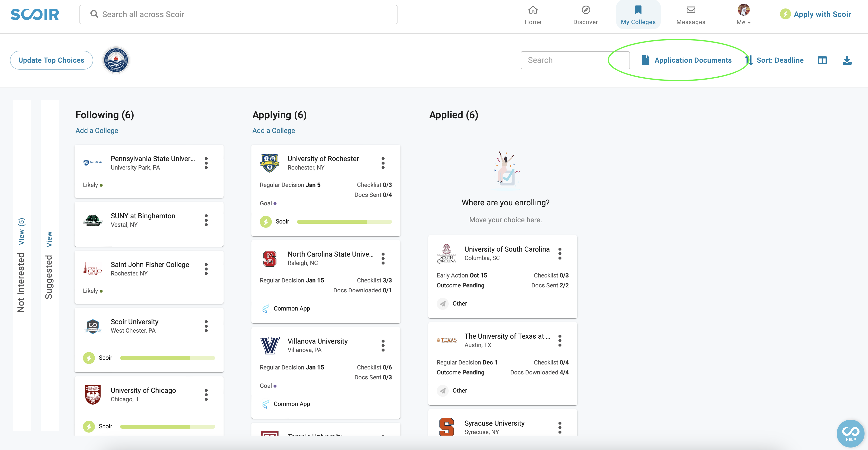The width and height of the screenshot is (868, 450).
Task: Click Scoir University application progress bar
Action: pos(167,358)
